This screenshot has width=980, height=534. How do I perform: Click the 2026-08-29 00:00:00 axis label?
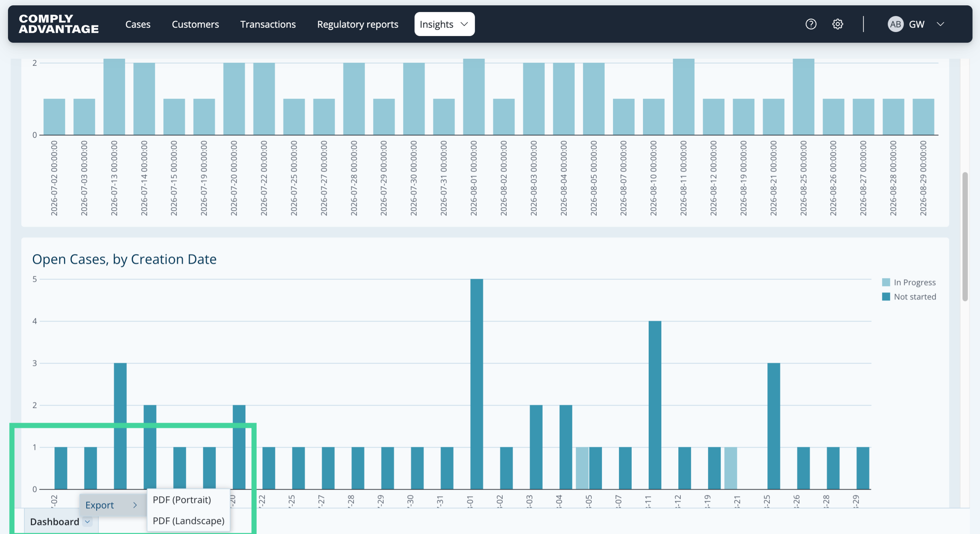[923, 178]
